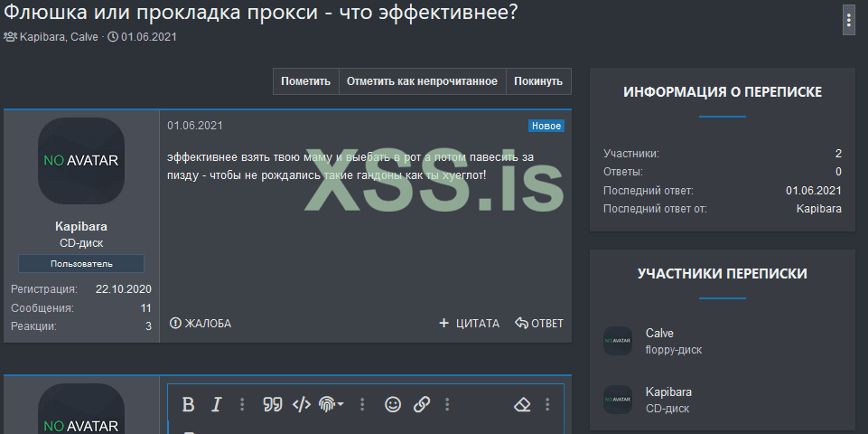Click Kapibara link under the conversation title

[43, 37]
